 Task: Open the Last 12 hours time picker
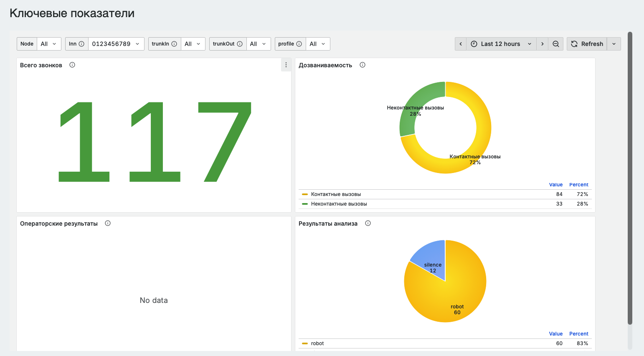point(501,44)
